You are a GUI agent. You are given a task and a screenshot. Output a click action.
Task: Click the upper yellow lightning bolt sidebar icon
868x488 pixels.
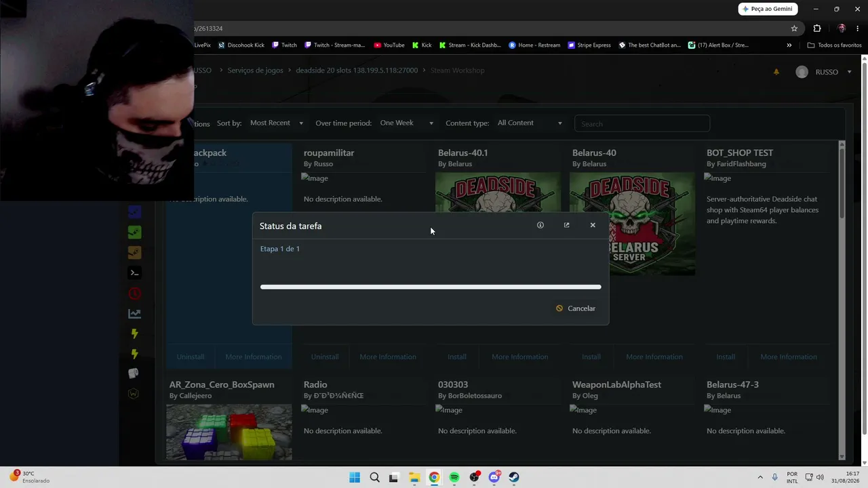tap(134, 333)
